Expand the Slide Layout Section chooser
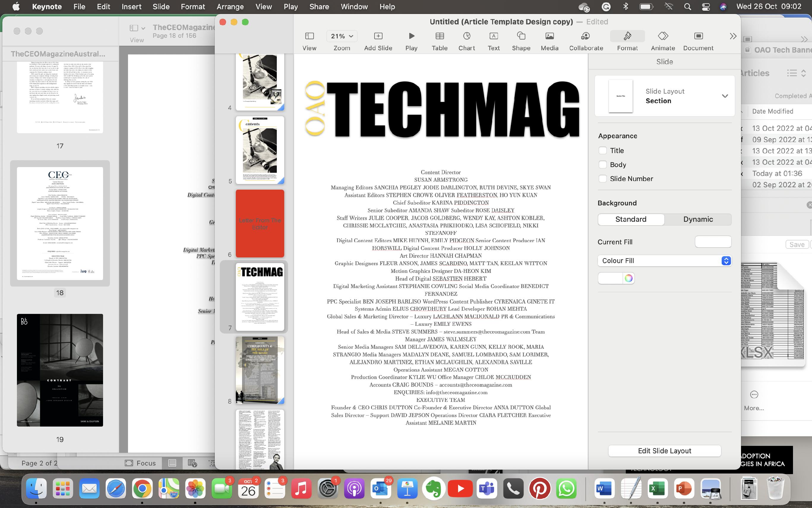Screen dimensions: 812x508 (725, 96)
